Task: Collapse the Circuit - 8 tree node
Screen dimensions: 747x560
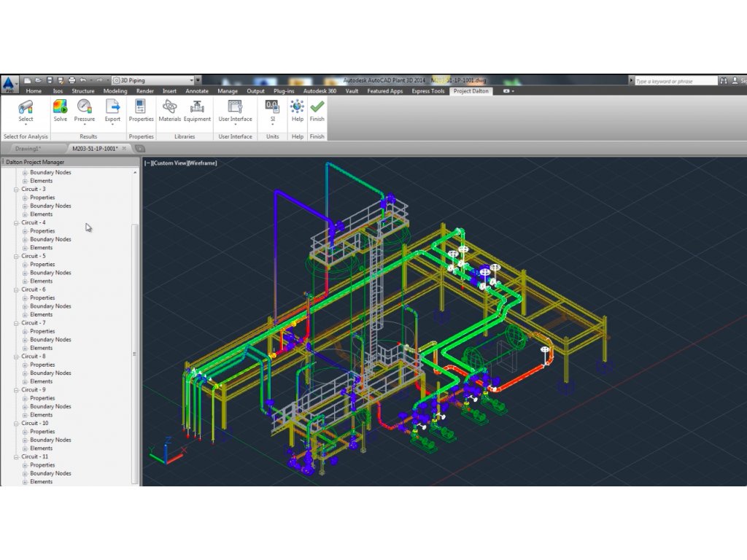Action: click(x=16, y=357)
